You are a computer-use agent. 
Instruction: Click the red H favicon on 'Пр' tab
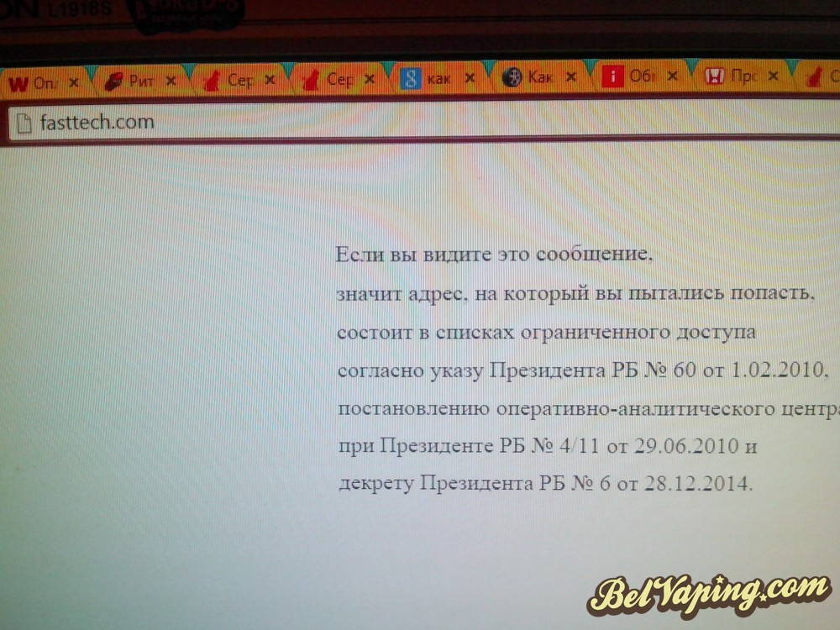[714, 76]
